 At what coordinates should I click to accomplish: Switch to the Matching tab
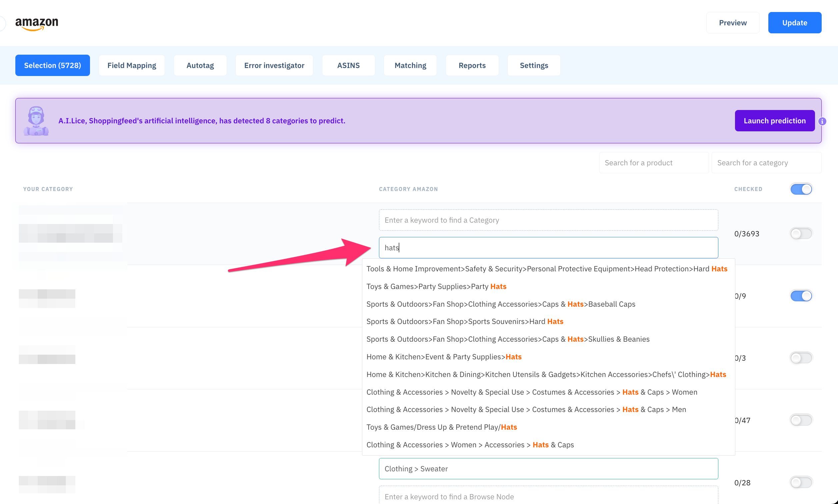[x=410, y=65]
